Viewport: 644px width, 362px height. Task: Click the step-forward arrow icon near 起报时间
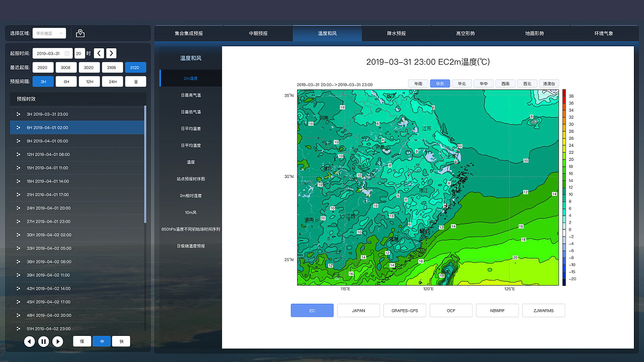(111, 53)
